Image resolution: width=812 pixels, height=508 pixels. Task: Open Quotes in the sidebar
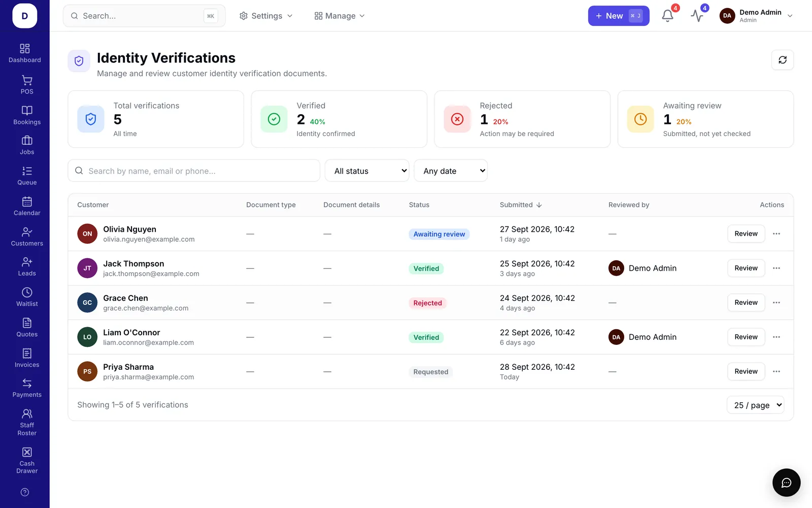point(27,328)
